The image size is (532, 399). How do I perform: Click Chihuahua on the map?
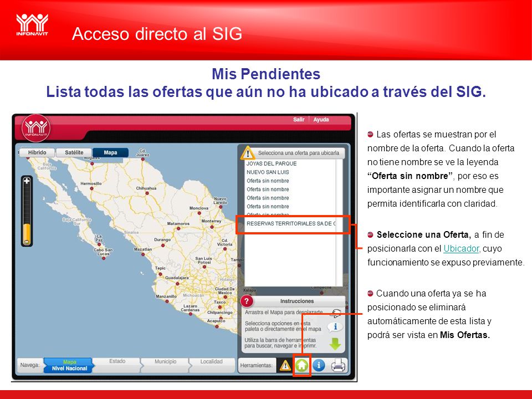(x=146, y=191)
